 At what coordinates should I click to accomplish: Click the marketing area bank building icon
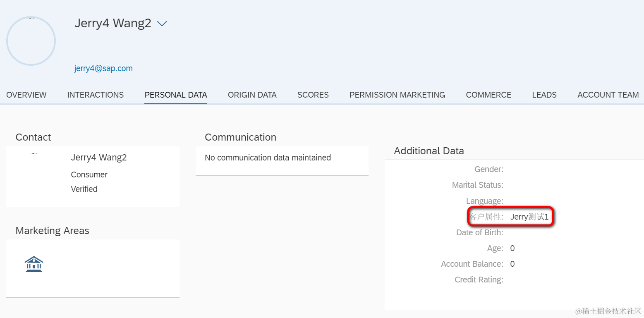coord(34,264)
